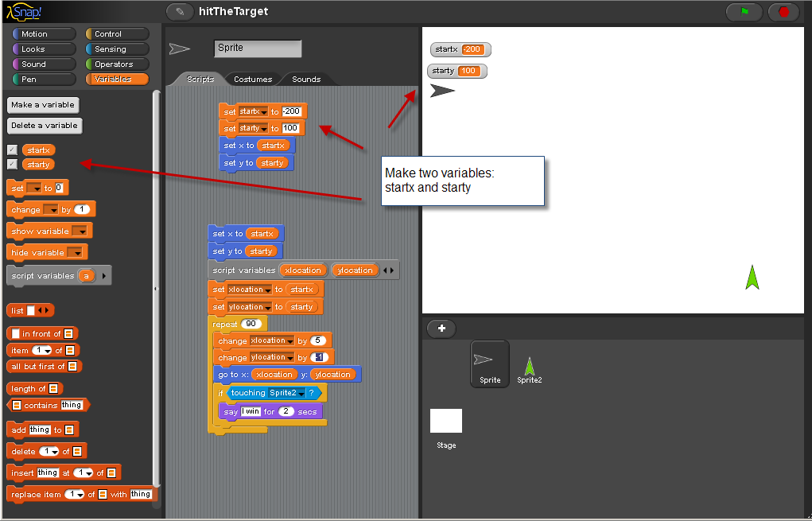
Task: Open starty dropdown in script set block
Action: 263,128
